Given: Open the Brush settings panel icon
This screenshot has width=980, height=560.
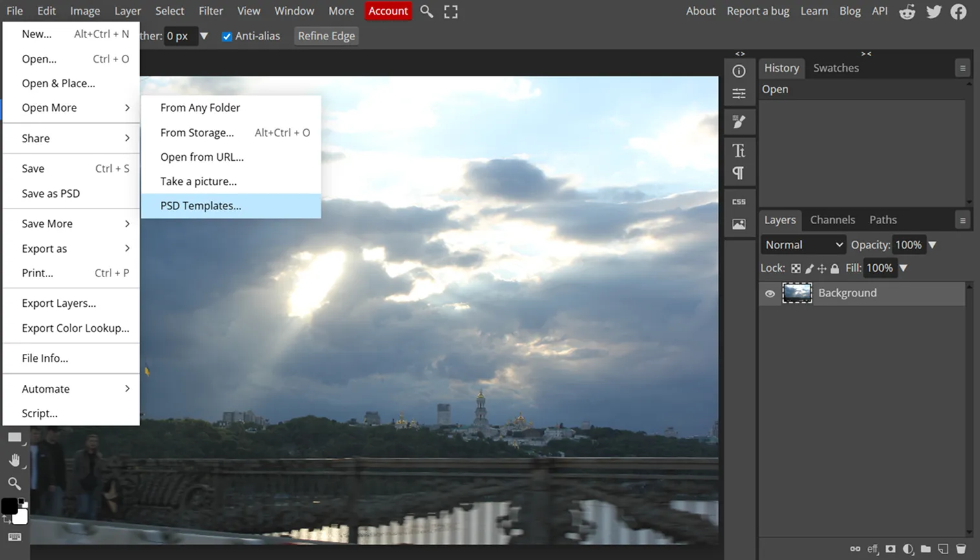Looking at the screenshot, I should 739,121.
